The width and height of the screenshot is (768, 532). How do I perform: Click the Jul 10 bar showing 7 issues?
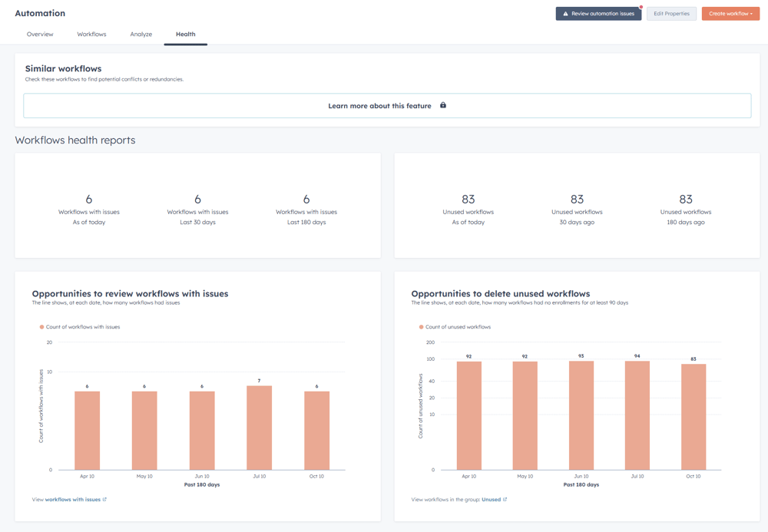coord(259,428)
